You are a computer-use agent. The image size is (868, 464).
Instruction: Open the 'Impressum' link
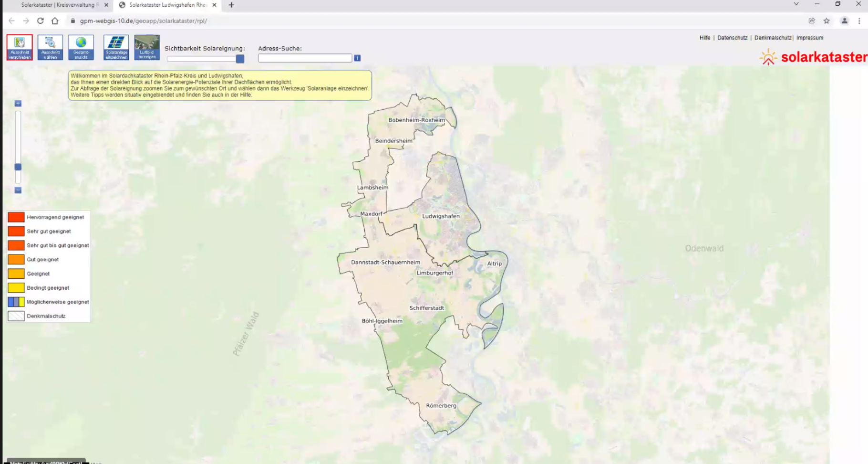pyautogui.click(x=809, y=38)
